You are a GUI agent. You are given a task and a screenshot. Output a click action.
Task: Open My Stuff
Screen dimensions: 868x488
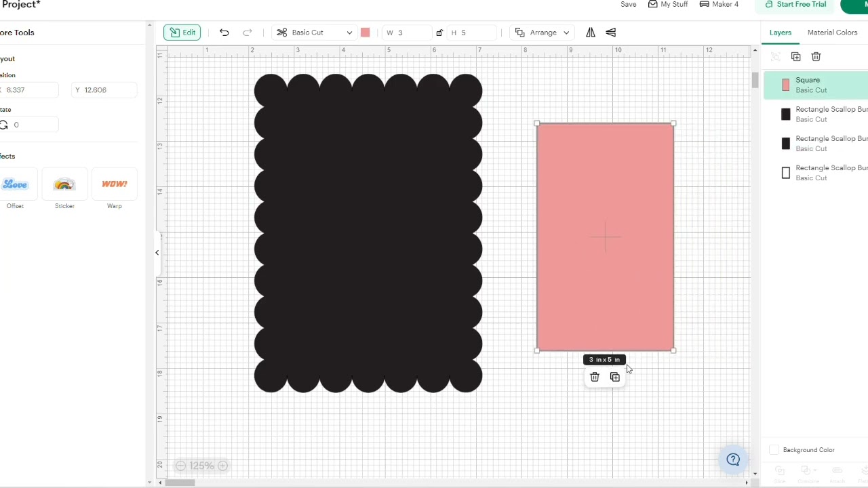pyautogui.click(x=668, y=4)
